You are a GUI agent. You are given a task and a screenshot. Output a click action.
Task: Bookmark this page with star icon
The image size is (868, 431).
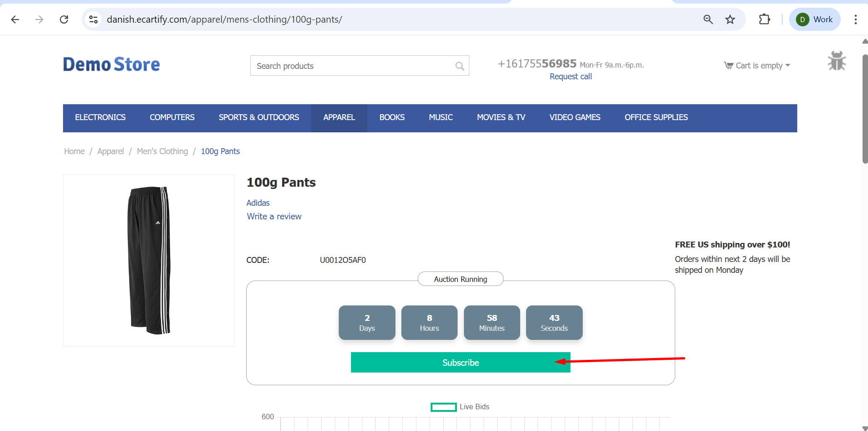[x=730, y=19]
